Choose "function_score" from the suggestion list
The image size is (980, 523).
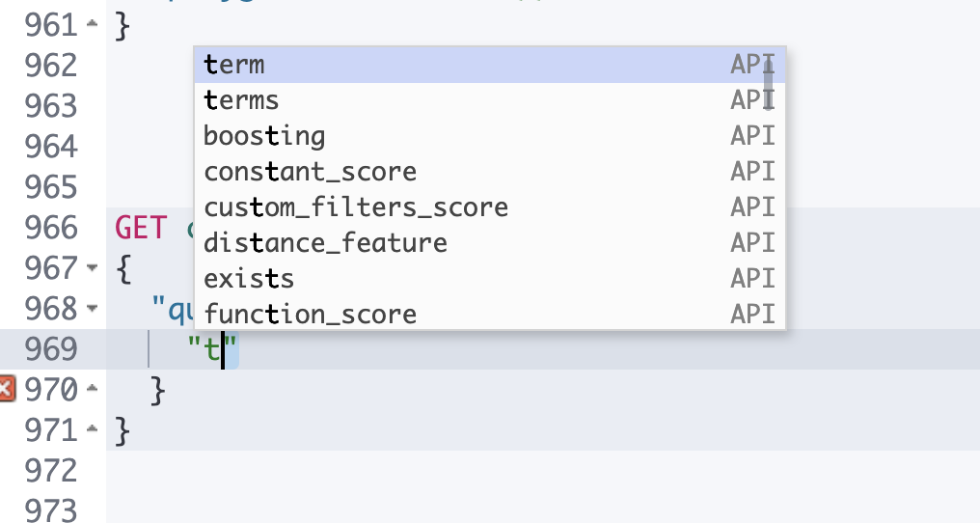(x=310, y=314)
